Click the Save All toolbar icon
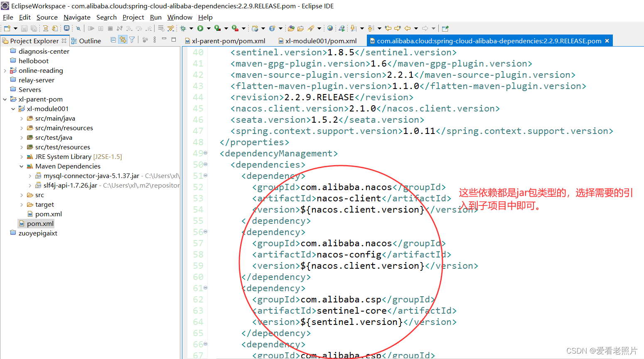644x359 pixels. click(34, 28)
